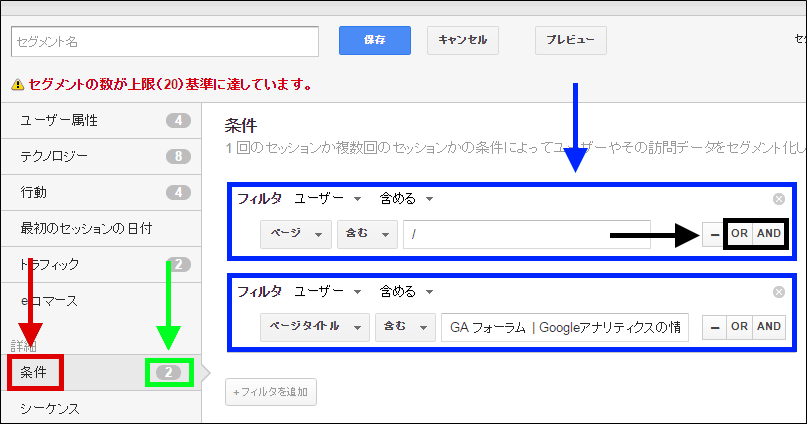Click the minus button in the first filter row
Image resolution: width=807 pixels, height=424 pixels.
click(713, 234)
